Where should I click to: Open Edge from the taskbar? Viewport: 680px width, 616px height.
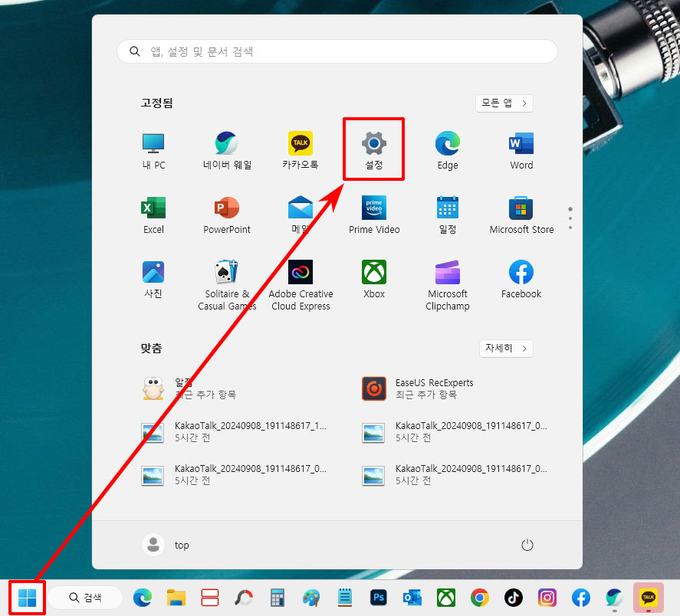(x=143, y=598)
